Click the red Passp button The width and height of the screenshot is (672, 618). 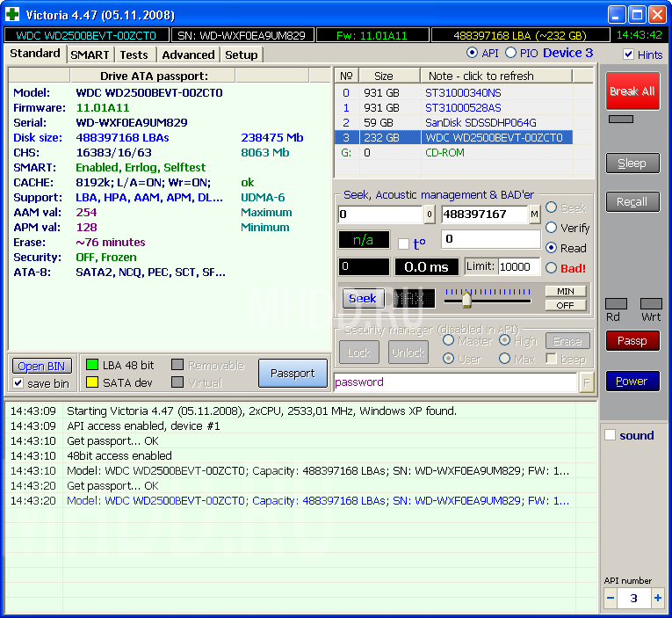(x=632, y=341)
